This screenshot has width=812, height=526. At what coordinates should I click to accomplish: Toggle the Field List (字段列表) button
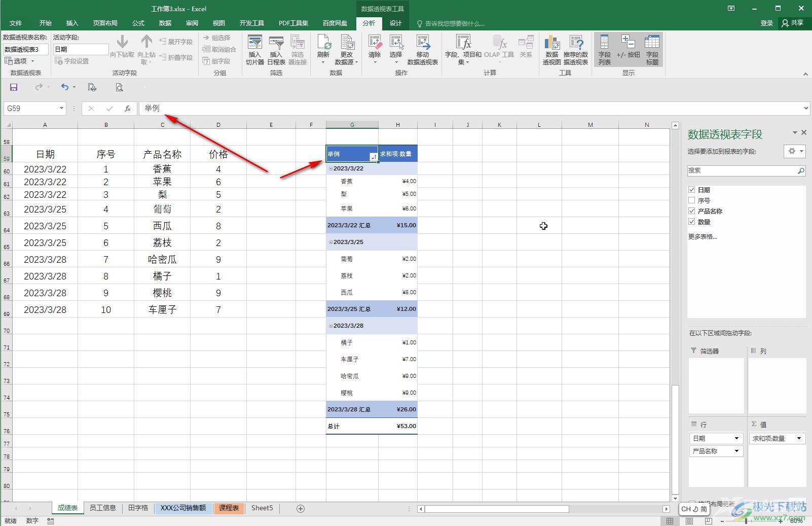[x=604, y=50]
